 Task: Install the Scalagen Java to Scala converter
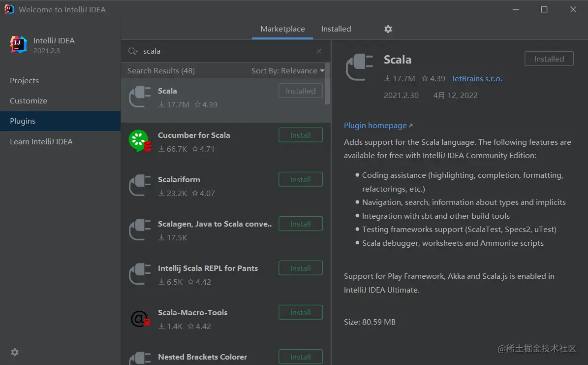coord(300,224)
